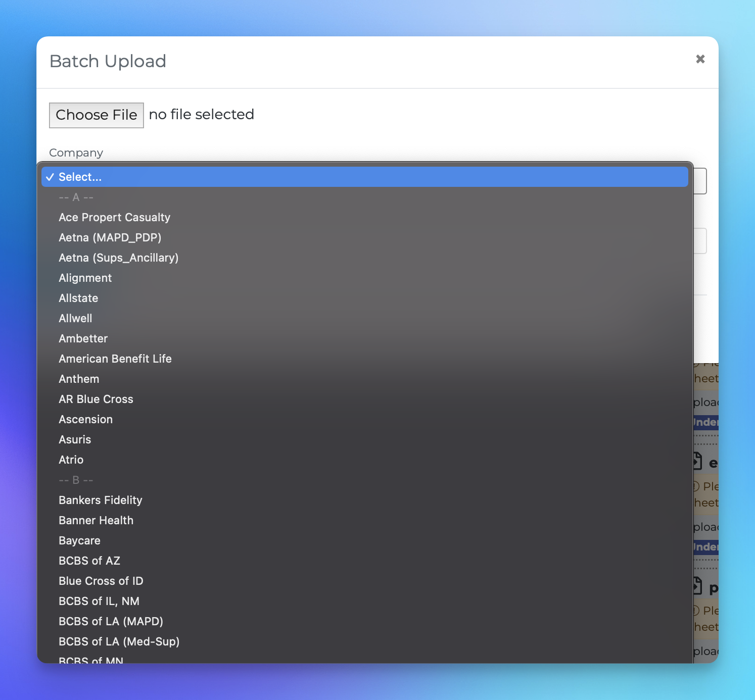Choose Ascension from list
This screenshot has width=755, height=700.
(x=365, y=419)
